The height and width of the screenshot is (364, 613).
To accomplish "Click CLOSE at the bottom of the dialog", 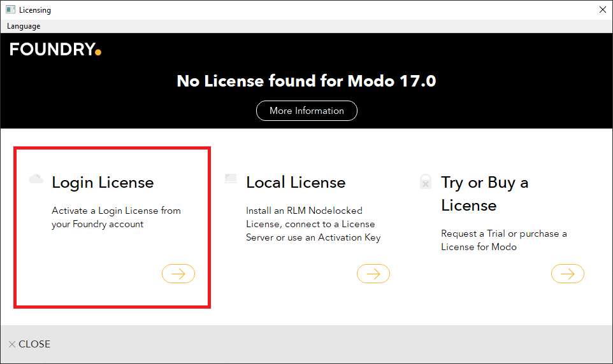I will click(x=30, y=344).
